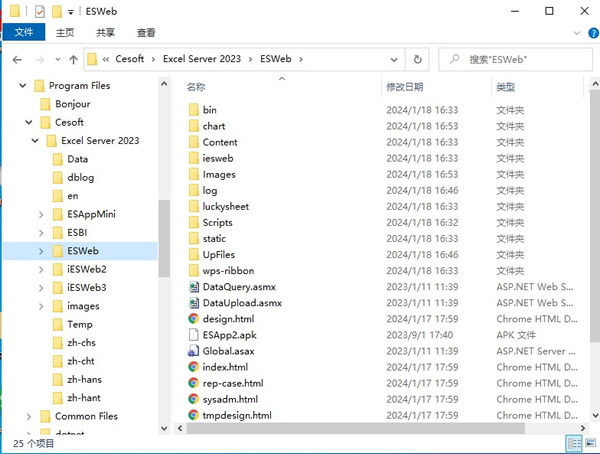Open the address bar history dropdown

[396, 60]
